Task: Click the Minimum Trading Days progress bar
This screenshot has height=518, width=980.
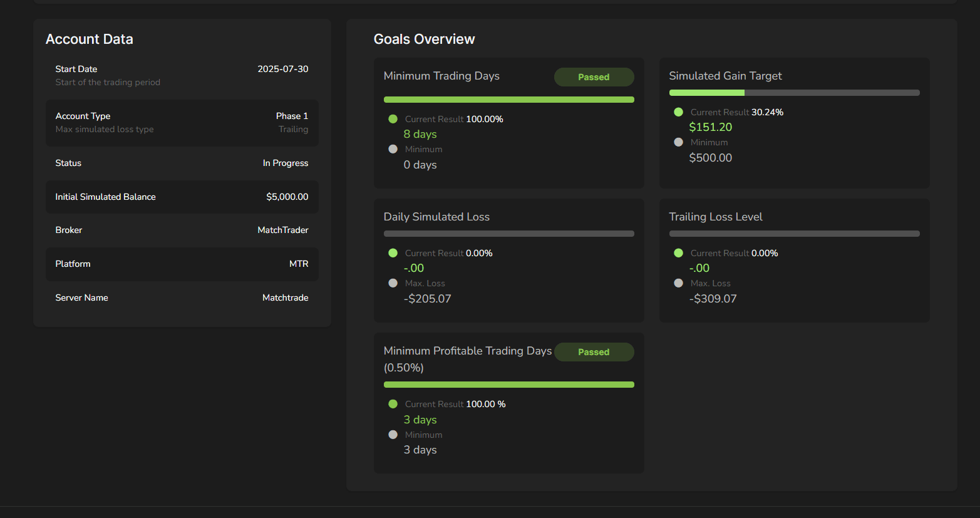Action: pyautogui.click(x=508, y=100)
